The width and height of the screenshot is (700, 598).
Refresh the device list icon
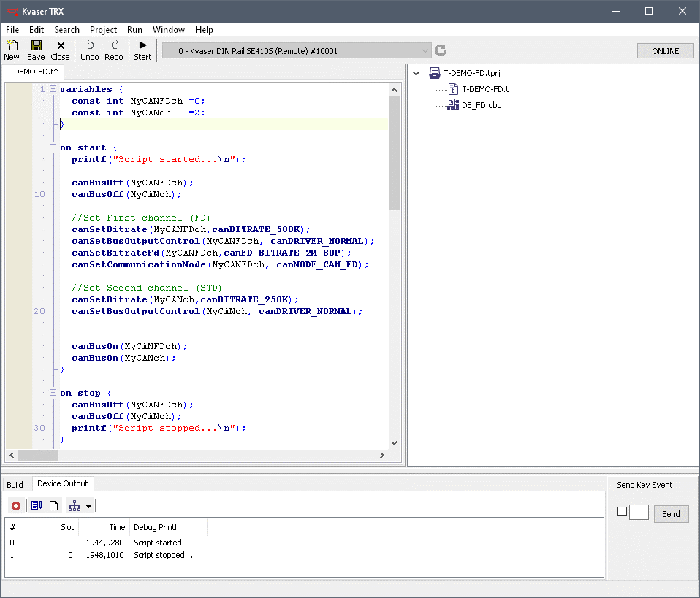(x=441, y=50)
